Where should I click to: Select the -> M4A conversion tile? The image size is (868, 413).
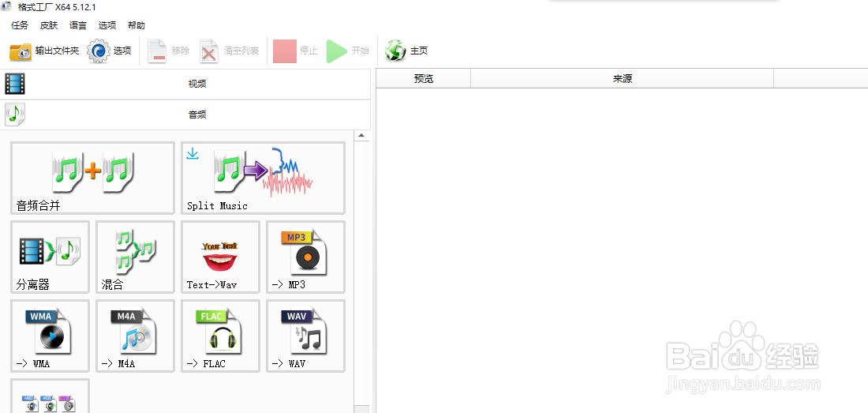(135, 336)
